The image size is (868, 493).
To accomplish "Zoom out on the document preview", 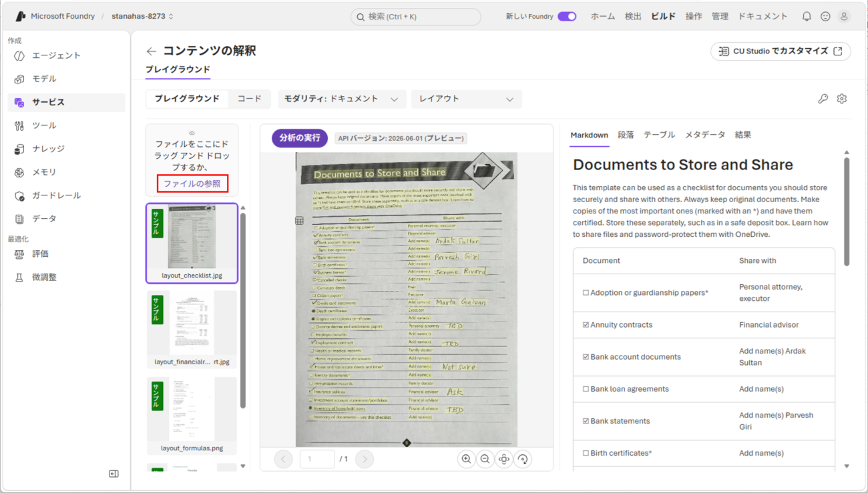I will click(485, 459).
